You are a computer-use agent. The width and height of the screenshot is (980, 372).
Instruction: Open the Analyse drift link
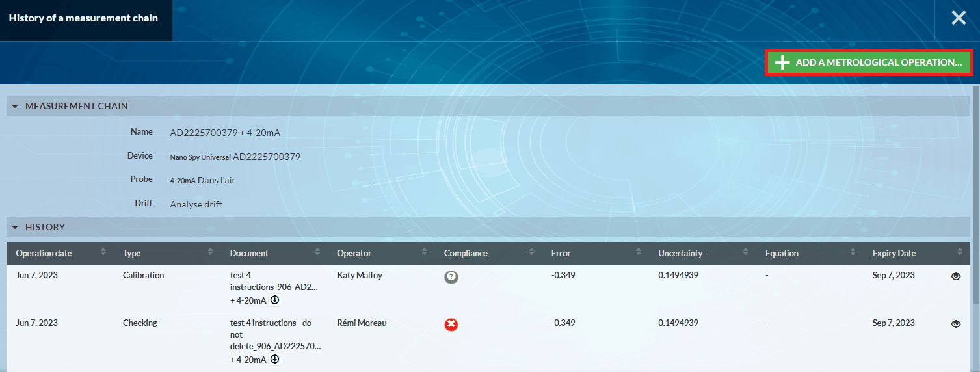tap(196, 204)
